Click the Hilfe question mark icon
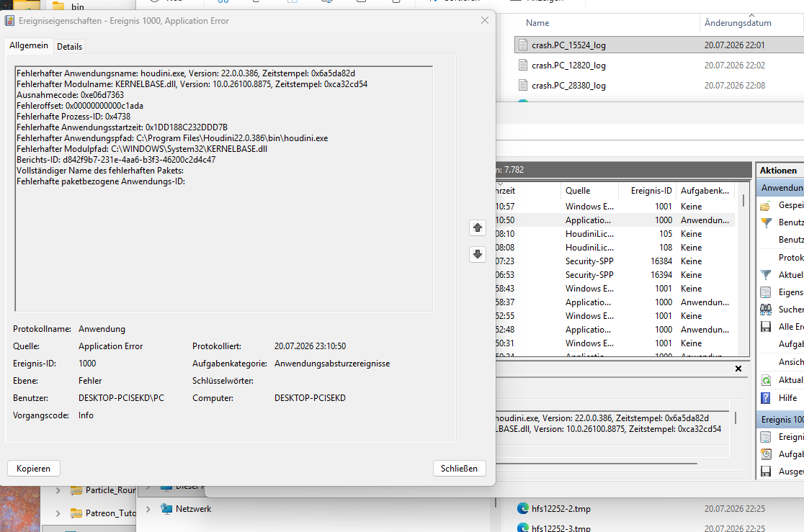The height and width of the screenshot is (532, 804). click(x=766, y=397)
